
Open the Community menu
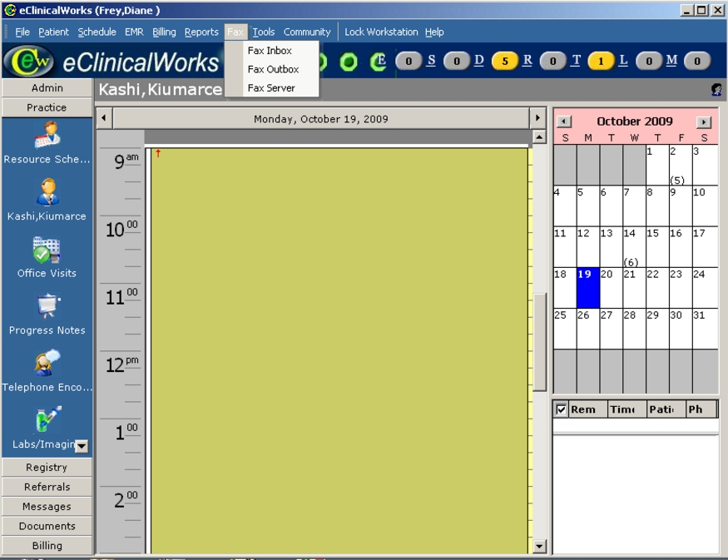[x=307, y=32]
